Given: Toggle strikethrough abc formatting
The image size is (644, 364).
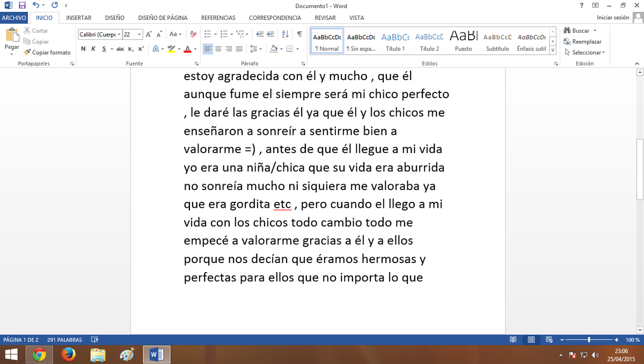Looking at the screenshot, I should click(x=120, y=49).
